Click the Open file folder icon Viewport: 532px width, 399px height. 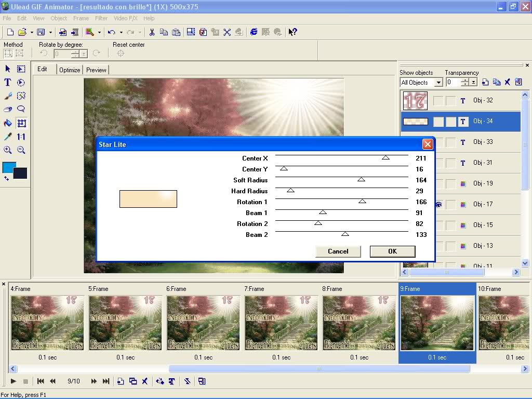(22, 32)
